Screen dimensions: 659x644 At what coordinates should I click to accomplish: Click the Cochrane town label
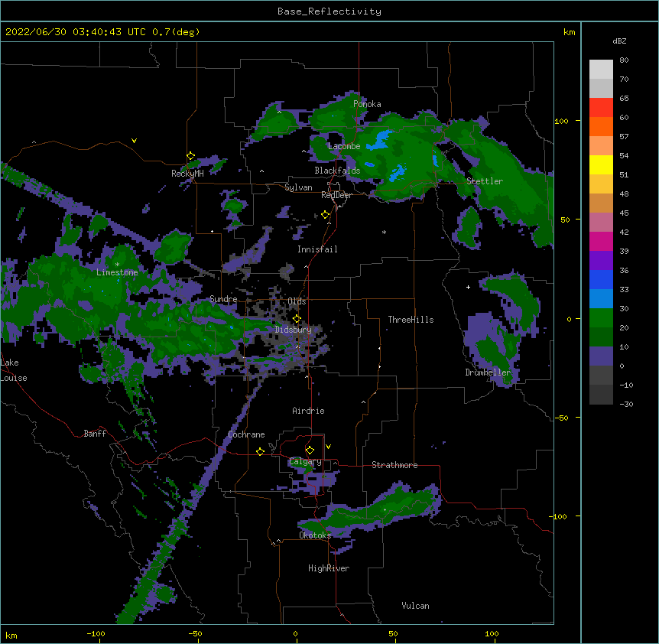[246, 434]
